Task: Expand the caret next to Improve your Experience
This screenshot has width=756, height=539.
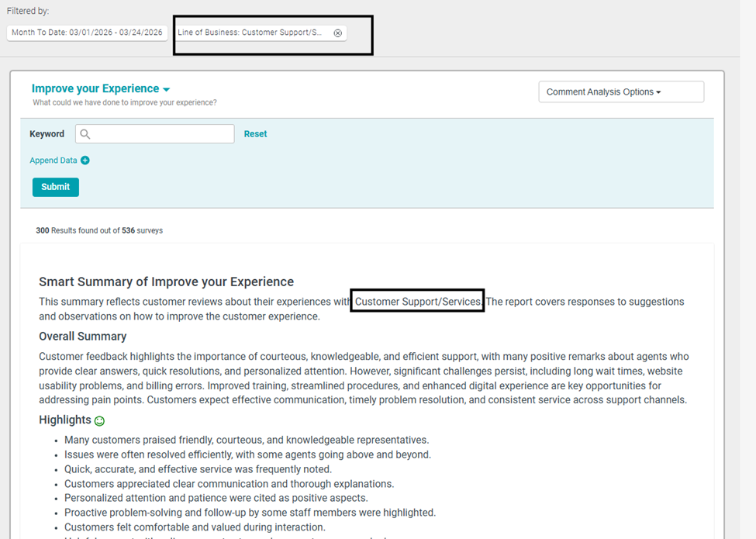Action: pos(167,90)
